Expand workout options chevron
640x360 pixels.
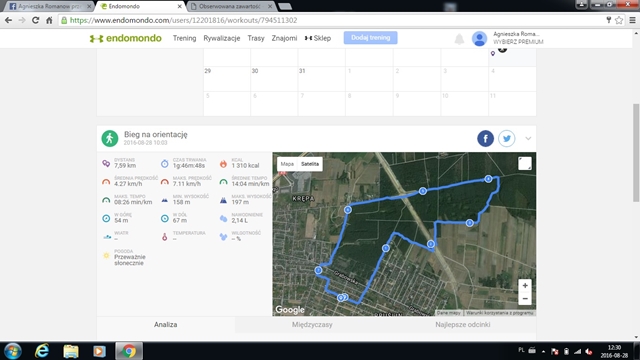tap(528, 138)
